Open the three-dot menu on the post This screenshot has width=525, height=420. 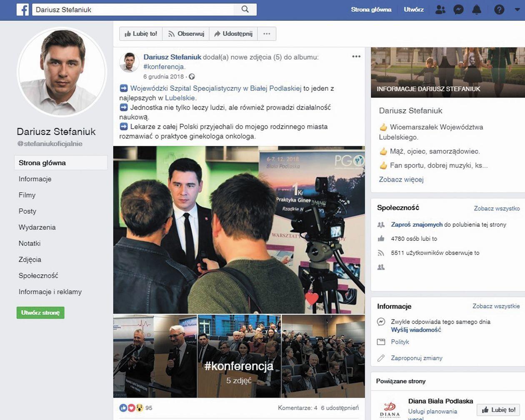356,57
